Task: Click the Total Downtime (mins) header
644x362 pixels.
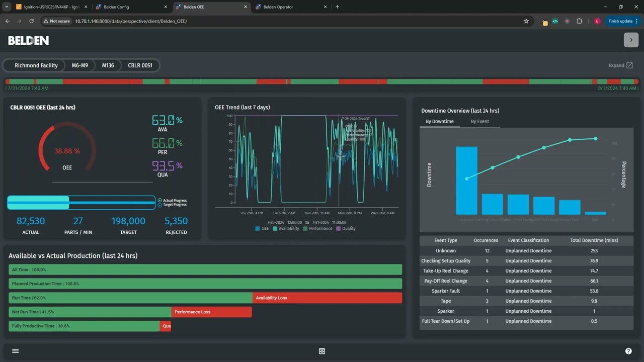Action: tap(594, 240)
